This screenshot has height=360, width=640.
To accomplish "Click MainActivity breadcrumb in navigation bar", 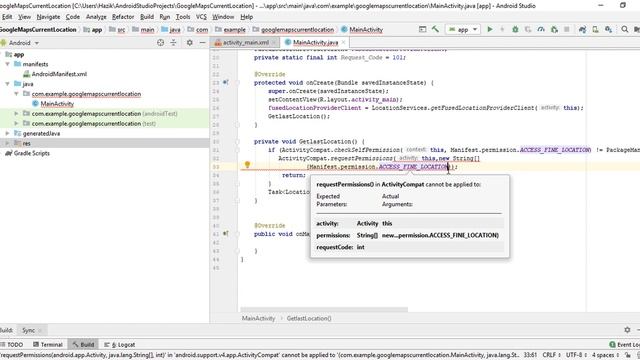I will click(366, 30).
